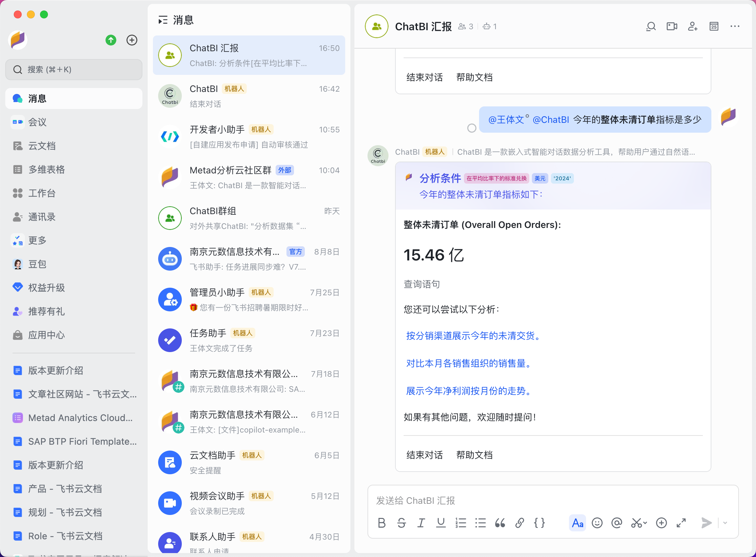Open suggestion 按分销渠道展示今年的未清交货

472,336
